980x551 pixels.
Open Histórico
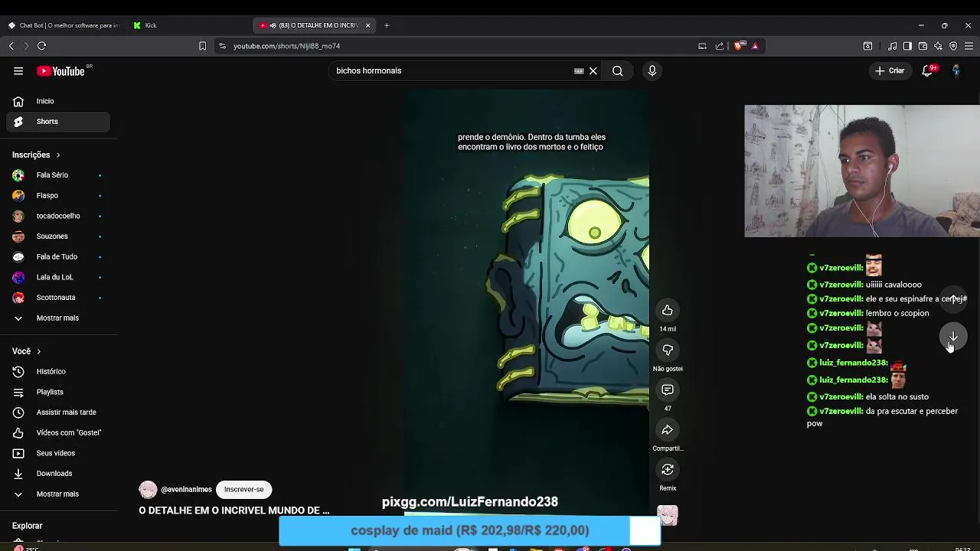coord(58,372)
